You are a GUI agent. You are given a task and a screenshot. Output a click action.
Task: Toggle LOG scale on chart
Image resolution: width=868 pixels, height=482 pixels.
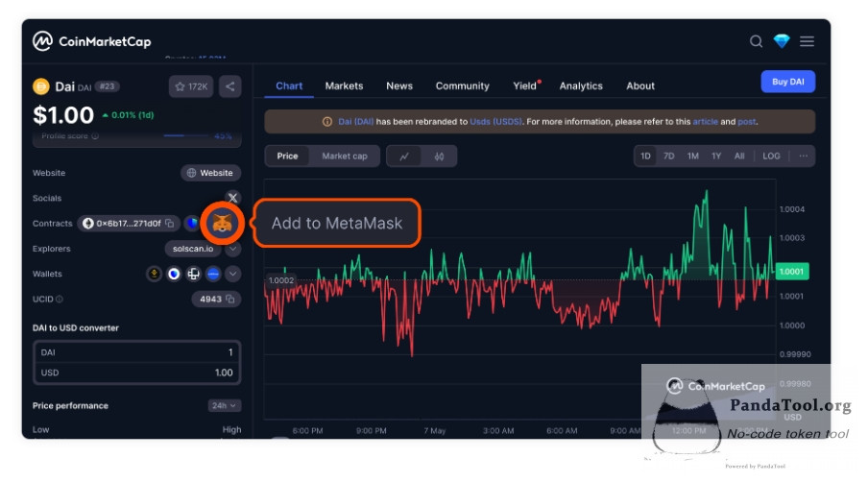771,157
